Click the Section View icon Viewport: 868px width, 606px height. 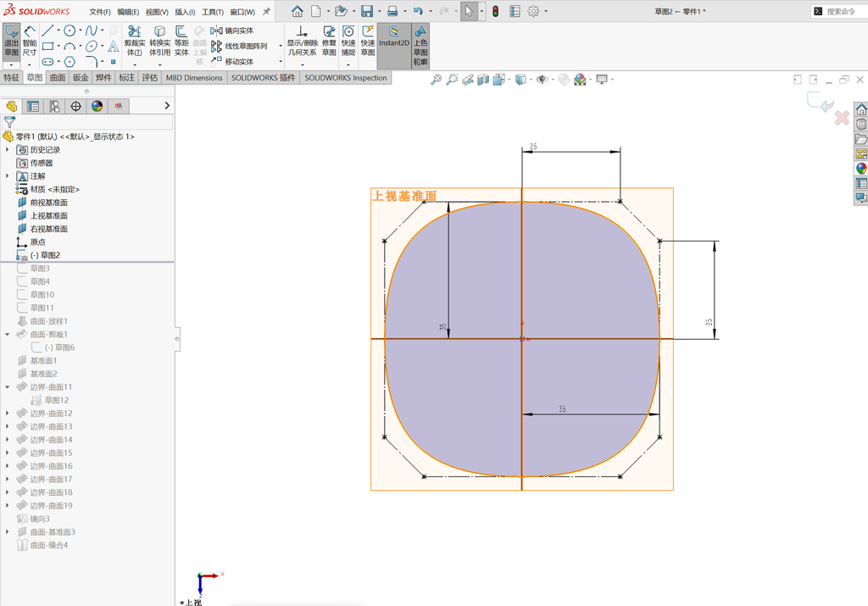483,80
